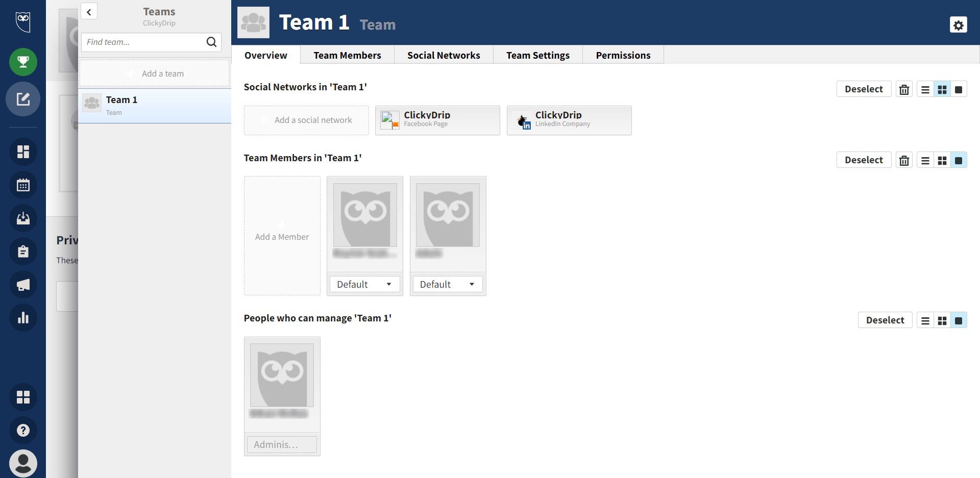The width and height of the screenshot is (980, 478).
Task: Open the Advertise megaphone icon
Action: coord(23,285)
